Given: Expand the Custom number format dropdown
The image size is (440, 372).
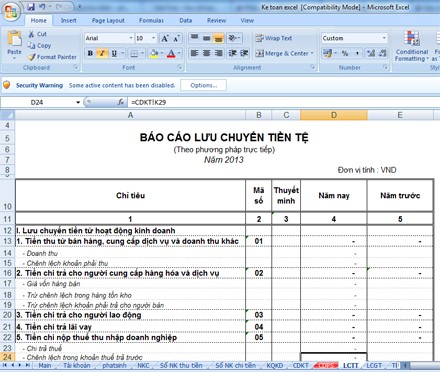Looking at the screenshot, I should 384,38.
